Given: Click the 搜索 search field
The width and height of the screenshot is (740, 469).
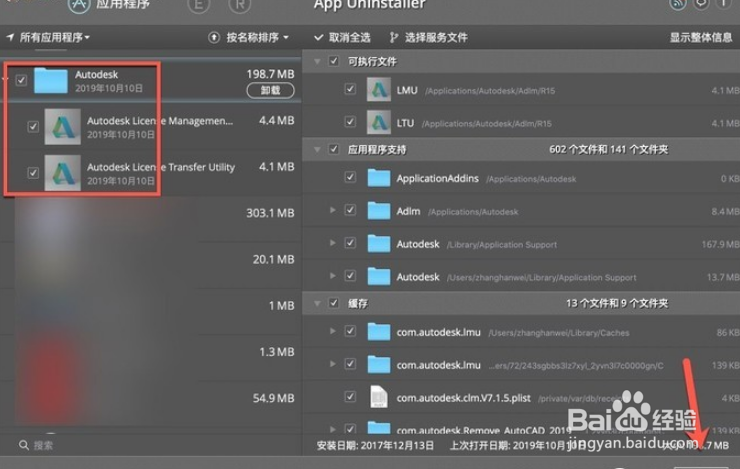Looking at the screenshot, I should [151, 445].
